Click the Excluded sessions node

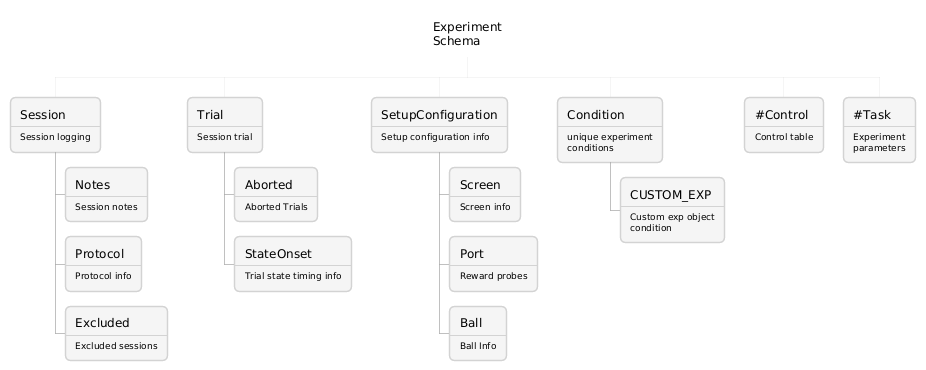click(116, 333)
